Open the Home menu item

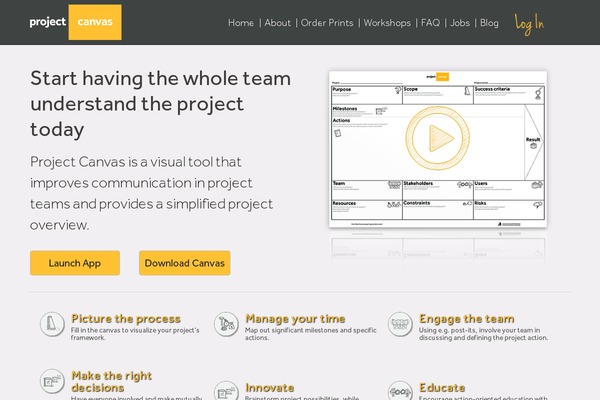pos(241,23)
